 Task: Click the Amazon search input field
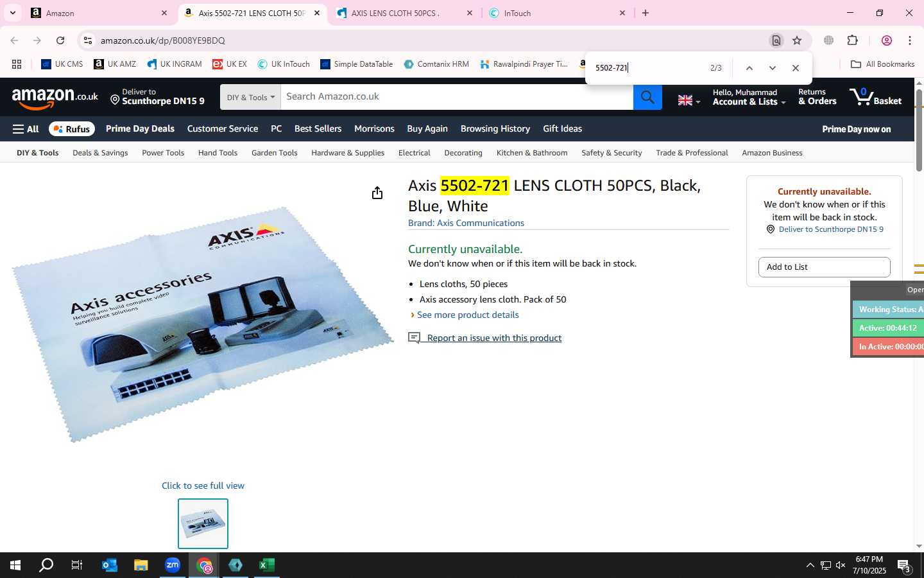pyautogui.click(x=457, y=97)
